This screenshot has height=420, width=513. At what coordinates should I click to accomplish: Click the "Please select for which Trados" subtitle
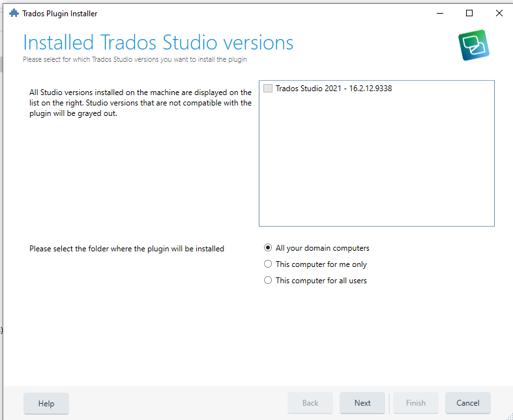click(135, 59)
